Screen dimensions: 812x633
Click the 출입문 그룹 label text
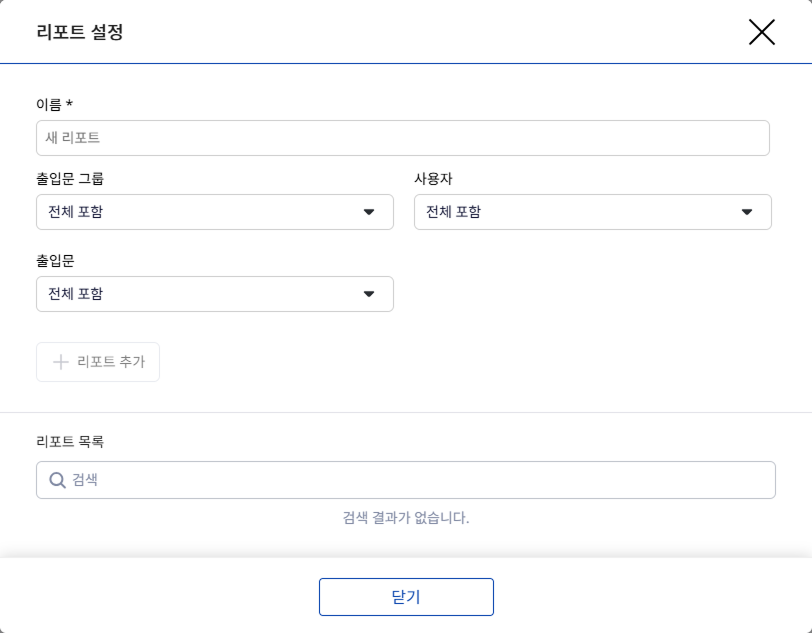70,179
